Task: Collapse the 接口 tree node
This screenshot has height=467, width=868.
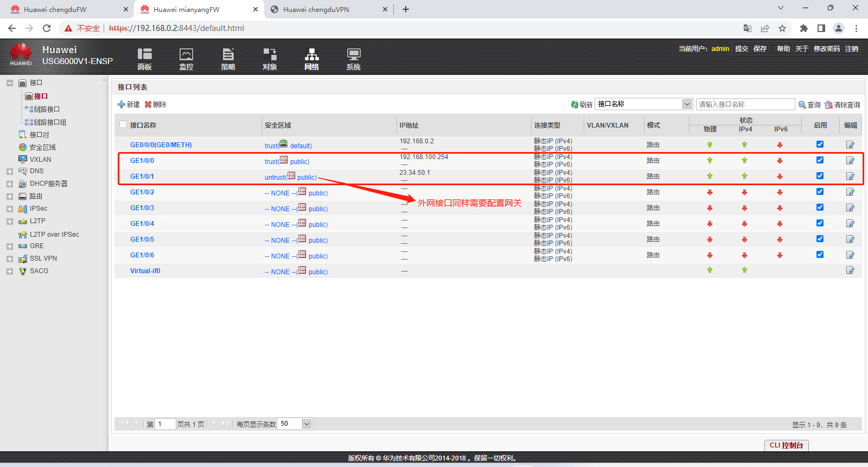Action: click(x=10, y=83)
